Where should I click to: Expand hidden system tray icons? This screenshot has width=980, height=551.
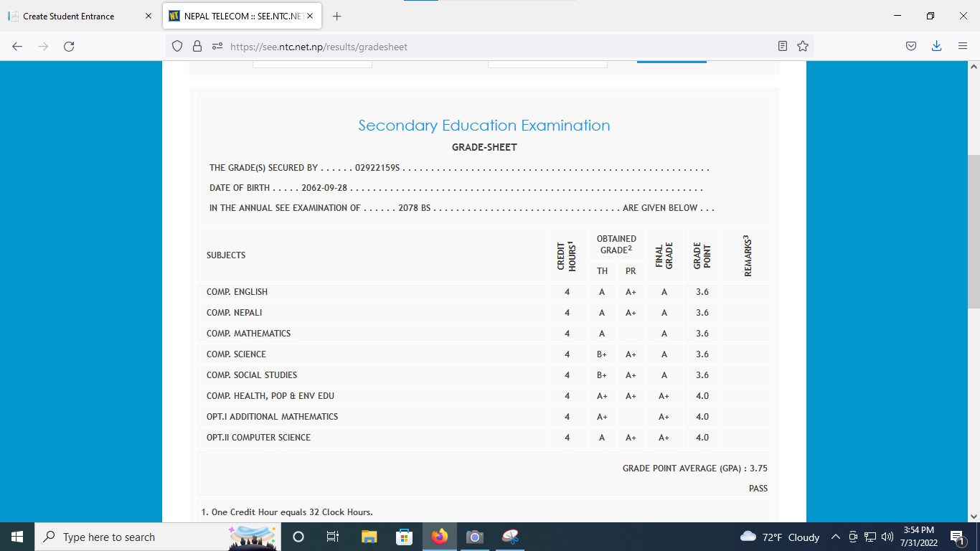coord(835,537)
